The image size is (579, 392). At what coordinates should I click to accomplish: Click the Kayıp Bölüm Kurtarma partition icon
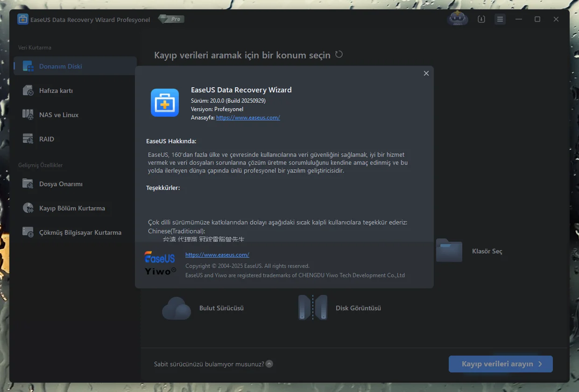coord(28,208)
